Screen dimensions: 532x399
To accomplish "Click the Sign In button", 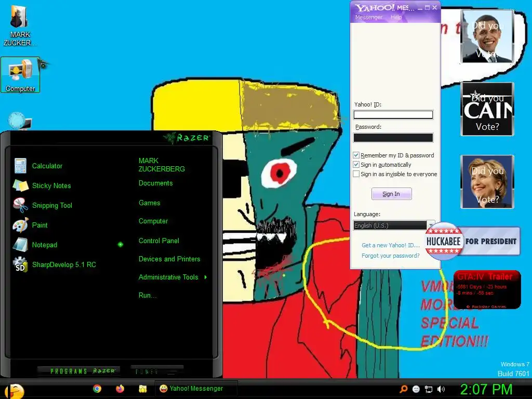I will pos(392,194).
